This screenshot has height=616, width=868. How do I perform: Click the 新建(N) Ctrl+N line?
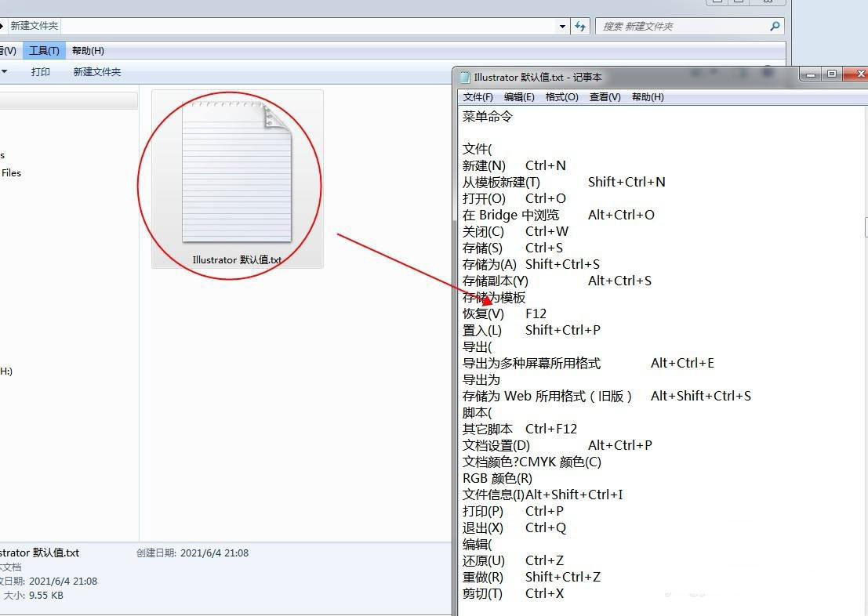(514, 165)
